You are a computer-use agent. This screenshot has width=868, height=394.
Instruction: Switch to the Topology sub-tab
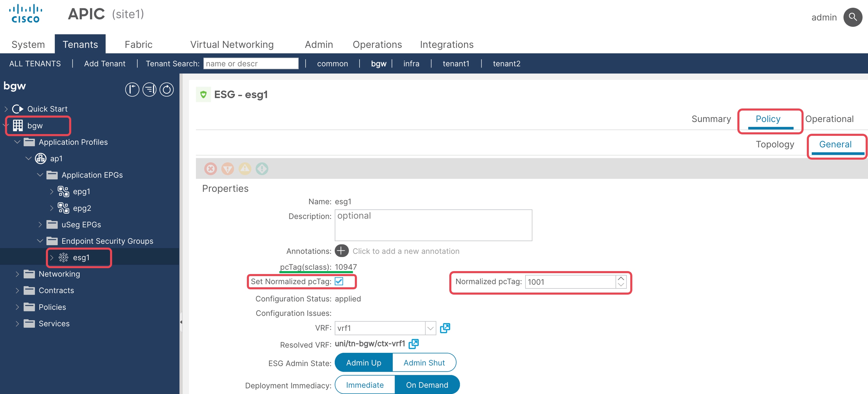[x=775, y=144]
